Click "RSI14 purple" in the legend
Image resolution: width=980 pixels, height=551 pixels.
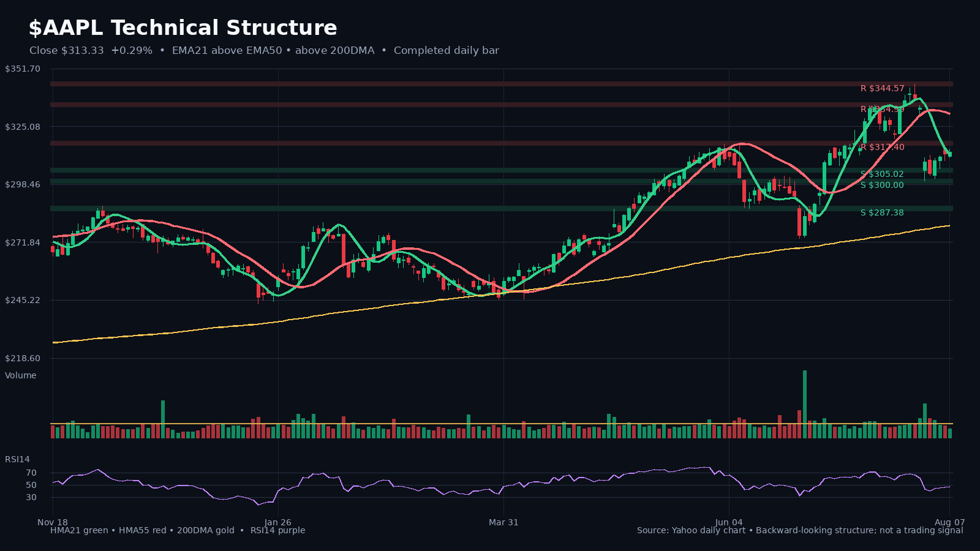(277, 530)
